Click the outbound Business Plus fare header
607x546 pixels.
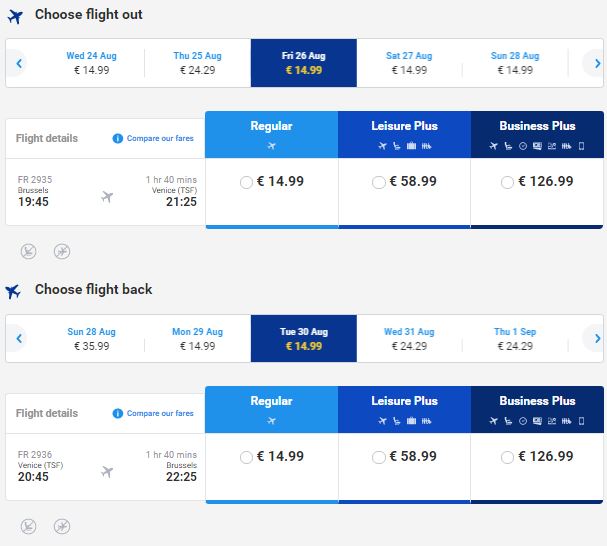[537, 134]
